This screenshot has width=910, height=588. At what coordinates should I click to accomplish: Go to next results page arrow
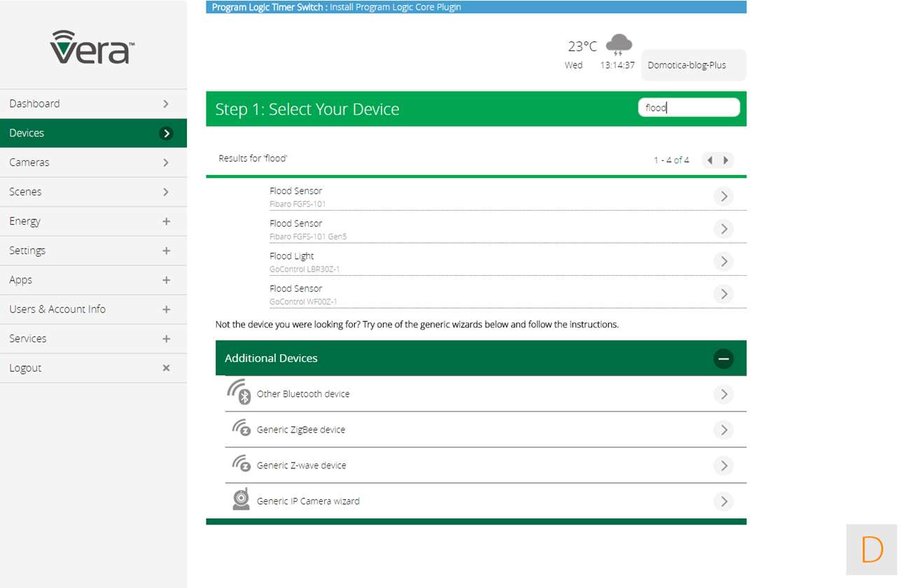tap(726, 160)
